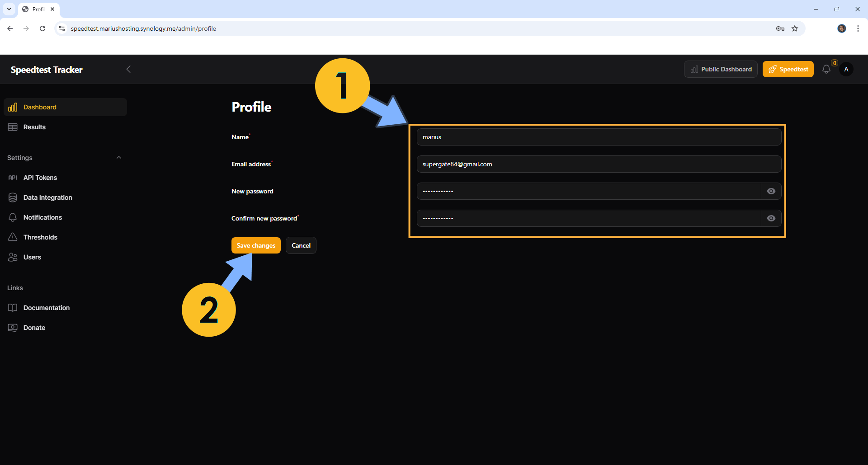Collapse the Settings sidebar group
The width and height of the screenshot is (868, 465).
coord(119,158)
